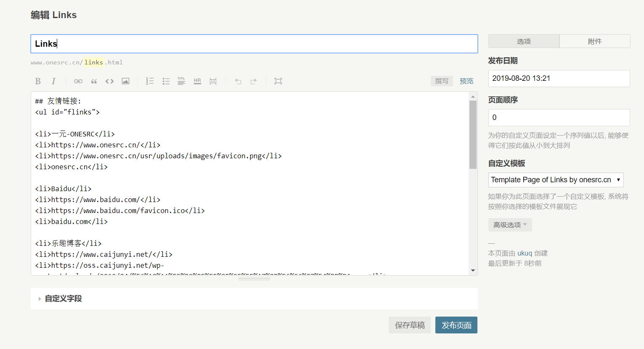Place cursor on the "## 友情链接:" line

58,101
